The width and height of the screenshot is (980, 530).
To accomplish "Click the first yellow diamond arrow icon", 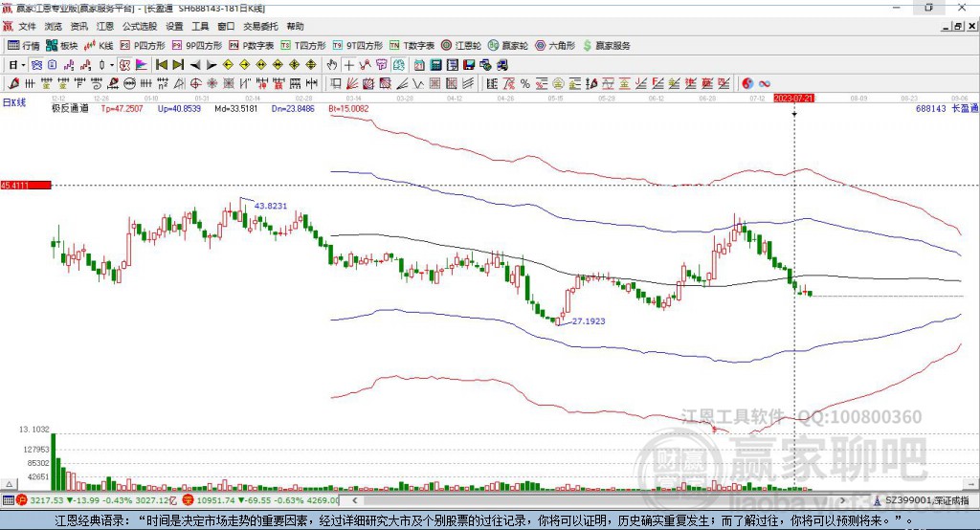I will (228, 65).
